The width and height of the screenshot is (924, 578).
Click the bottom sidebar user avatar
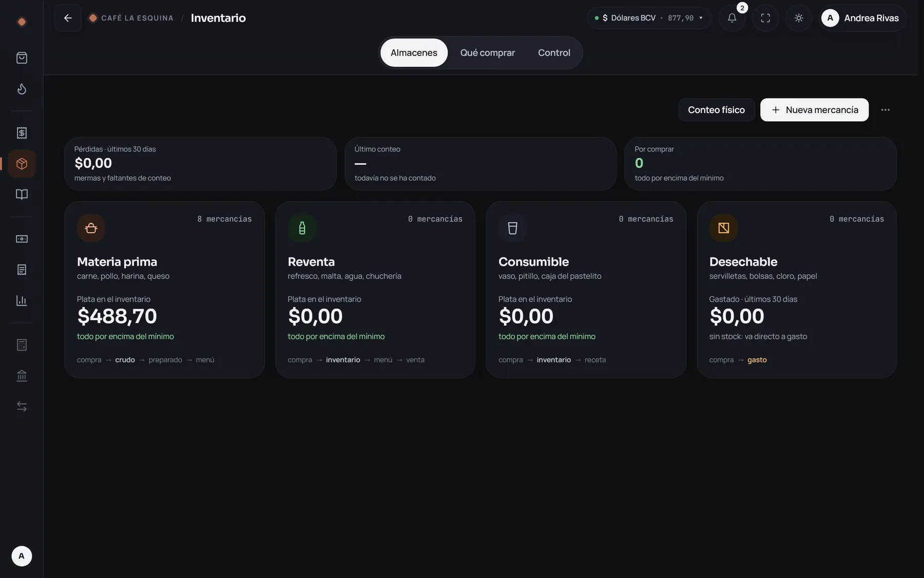(22, 556)
